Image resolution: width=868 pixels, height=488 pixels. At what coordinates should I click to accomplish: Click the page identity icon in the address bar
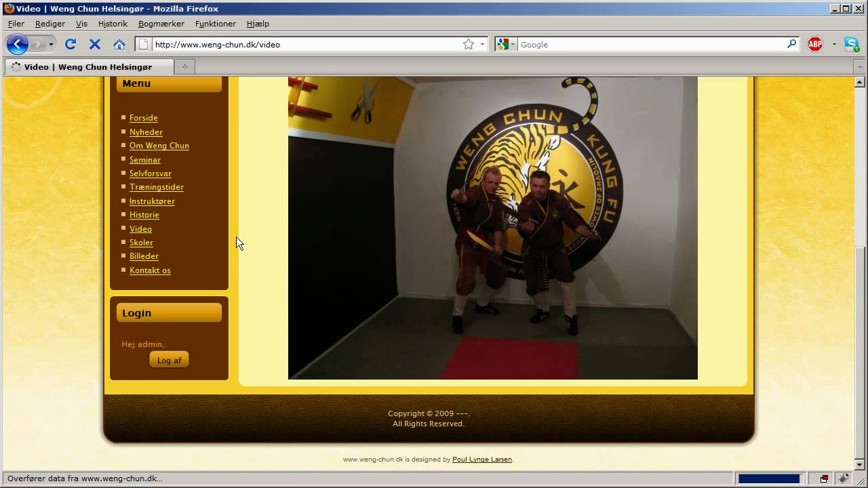pyautogui.click(x=142, y=44)
